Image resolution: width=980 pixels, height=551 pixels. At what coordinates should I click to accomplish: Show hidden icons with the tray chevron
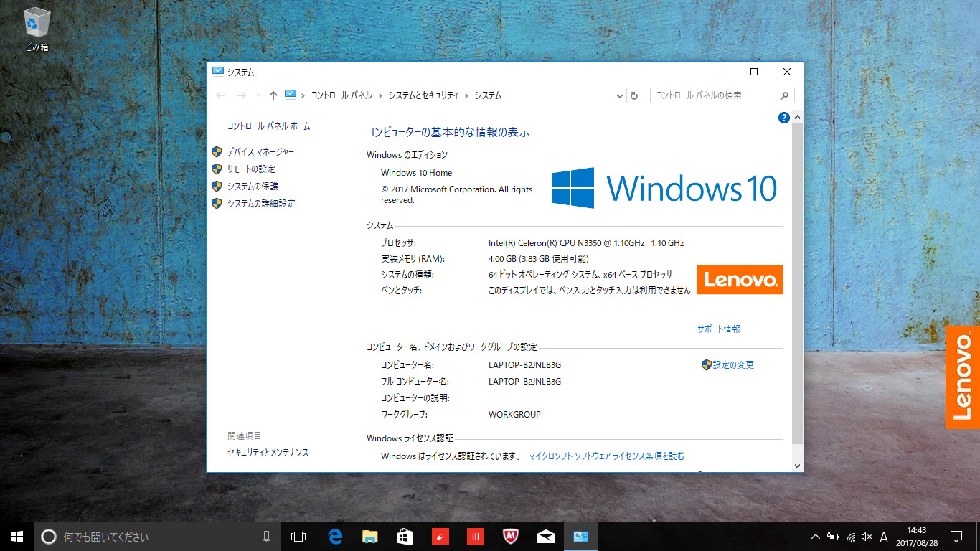(x=816, y=537)
